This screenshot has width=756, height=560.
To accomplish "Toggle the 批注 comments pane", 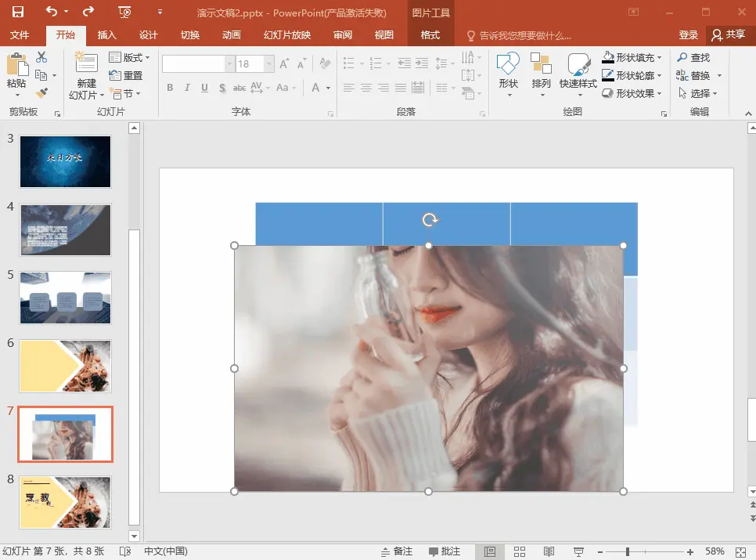I will point(444,551).
